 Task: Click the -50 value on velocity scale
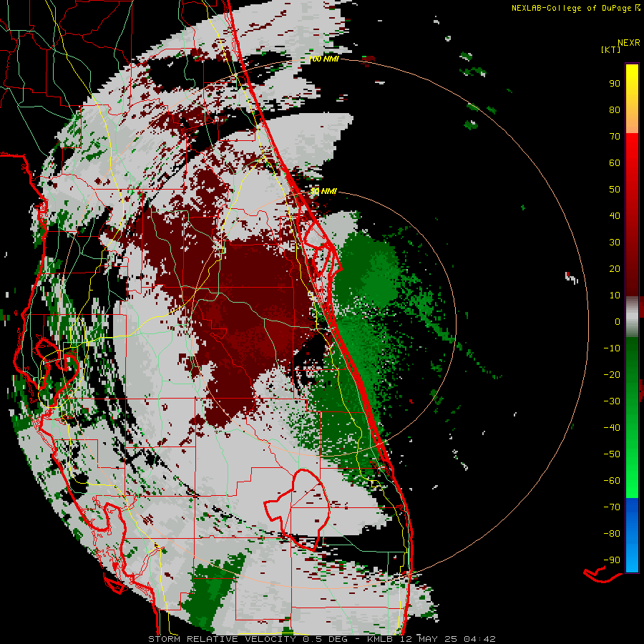612,454
